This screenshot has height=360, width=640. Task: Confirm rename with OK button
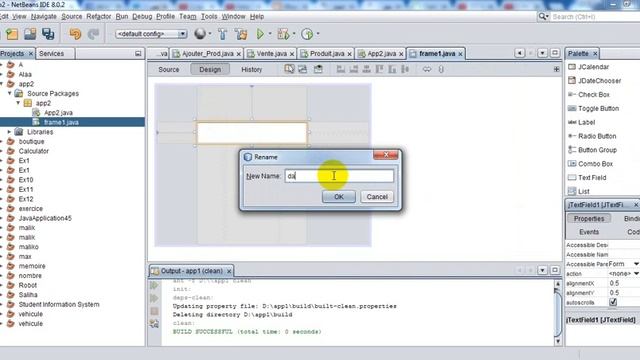[x=339, y=197]
